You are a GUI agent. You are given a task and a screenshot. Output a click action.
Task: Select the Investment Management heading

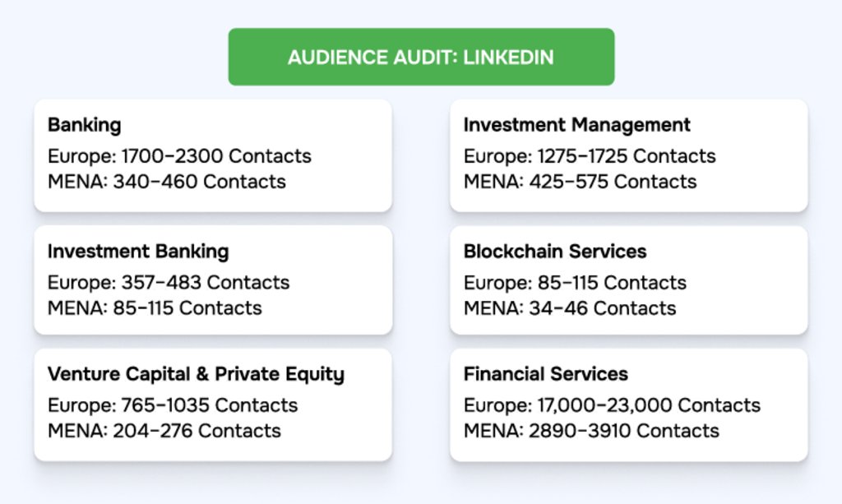[x=576, y=126]
